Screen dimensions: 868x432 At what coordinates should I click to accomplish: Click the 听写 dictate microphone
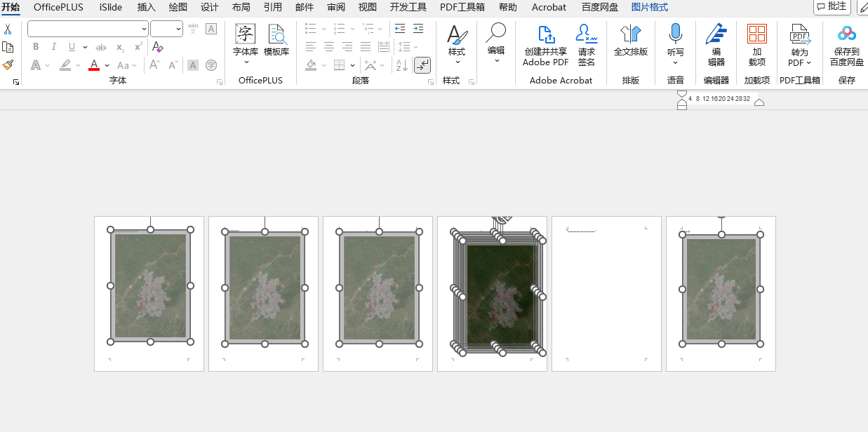click(x=676, y=43)
